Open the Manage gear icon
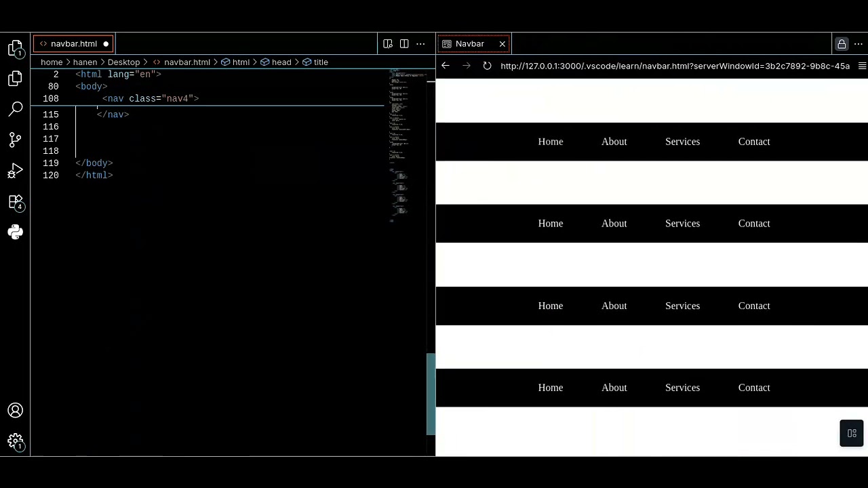The height and width of the screenshot is (488, 868). (15, 441)
